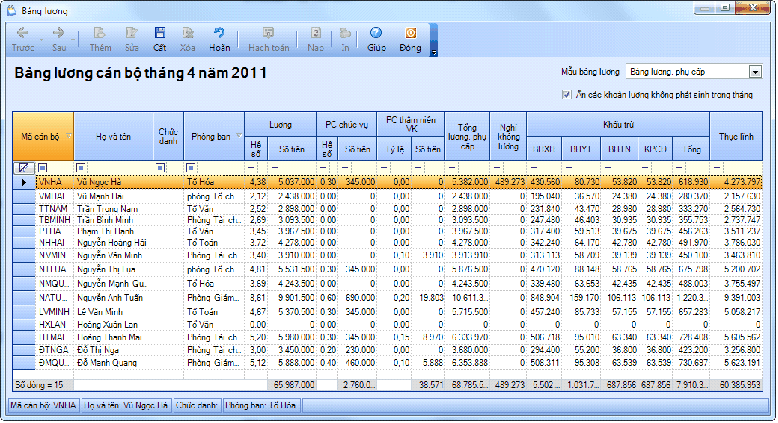This screenshot has width=778, height=423.
Task: Go to previous payroll with Trước
Action: click(x=23, y=40)
